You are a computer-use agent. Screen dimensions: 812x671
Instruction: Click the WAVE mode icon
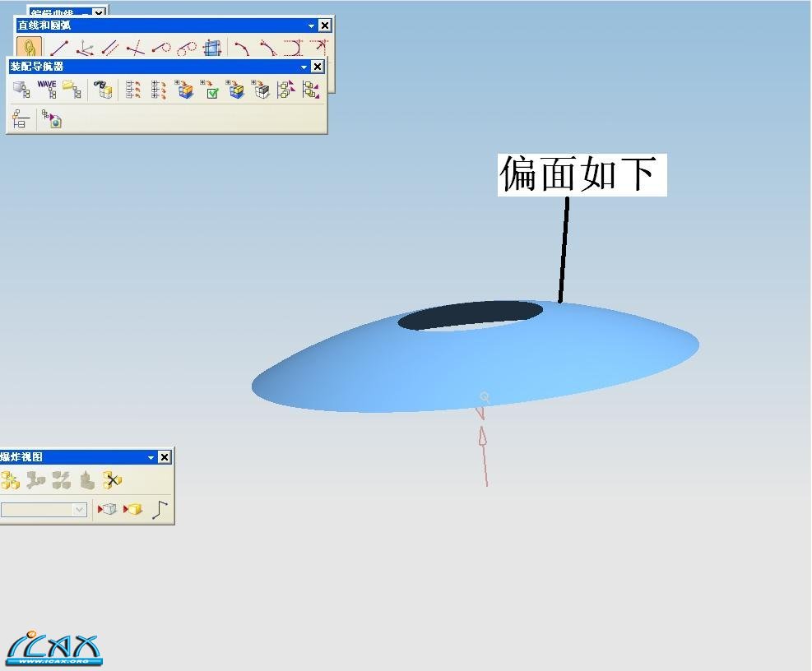click(x=47, y=90)
